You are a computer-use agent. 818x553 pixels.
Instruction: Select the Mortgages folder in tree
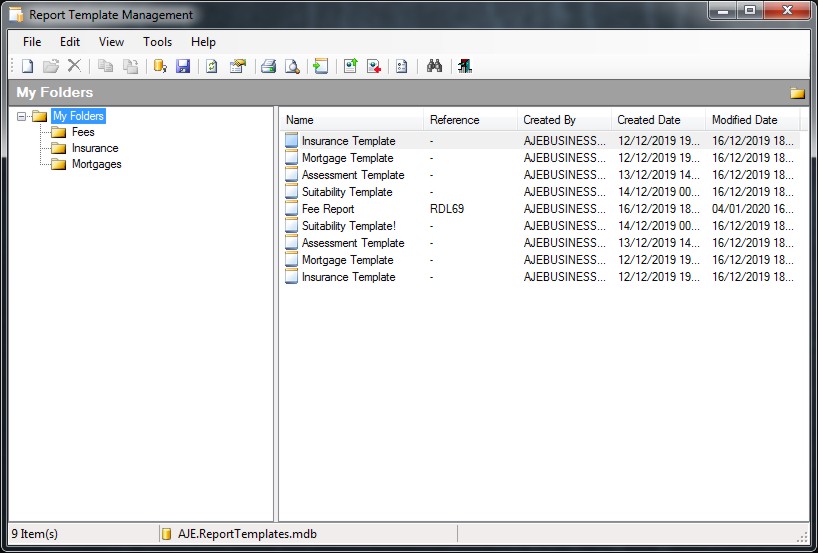coord(96,164)
